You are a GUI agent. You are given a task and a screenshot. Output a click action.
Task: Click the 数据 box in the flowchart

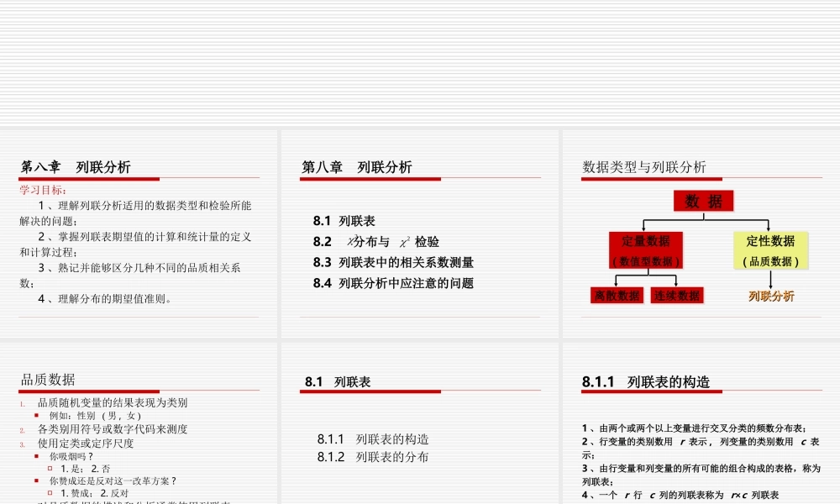[x=702, y=201]
